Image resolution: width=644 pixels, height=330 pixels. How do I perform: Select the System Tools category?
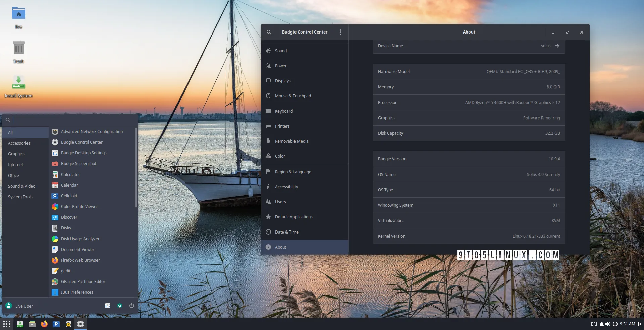pos(20,197)
